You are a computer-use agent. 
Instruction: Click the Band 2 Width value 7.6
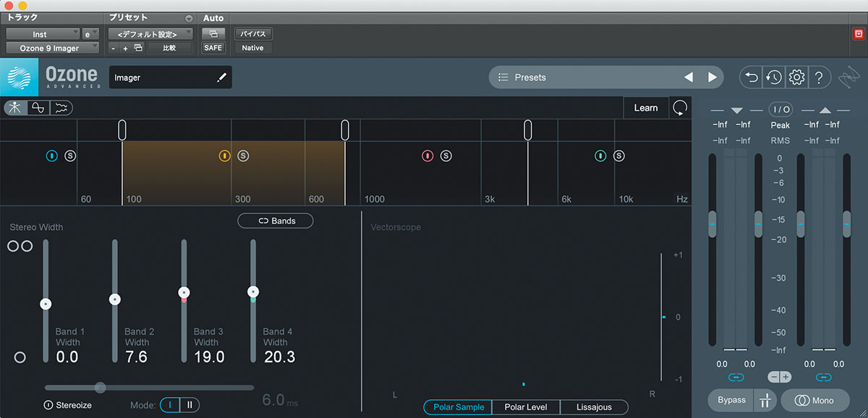[136, 357]
